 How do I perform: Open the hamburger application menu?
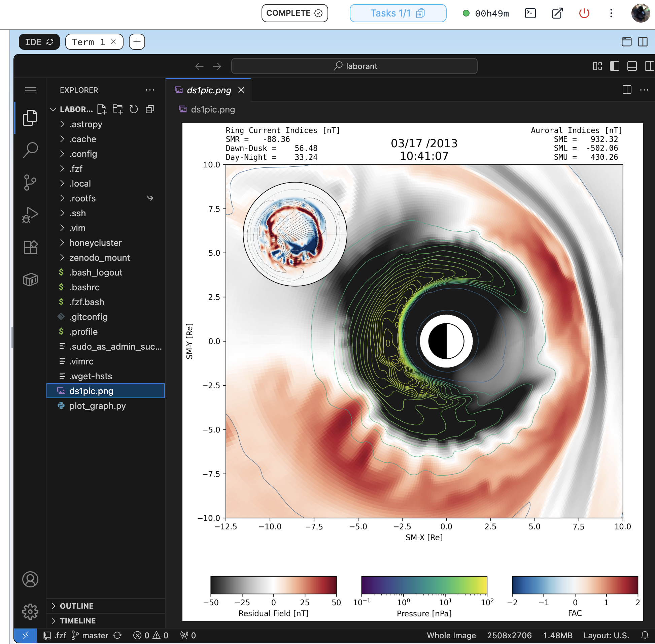(x=30, y=90)
